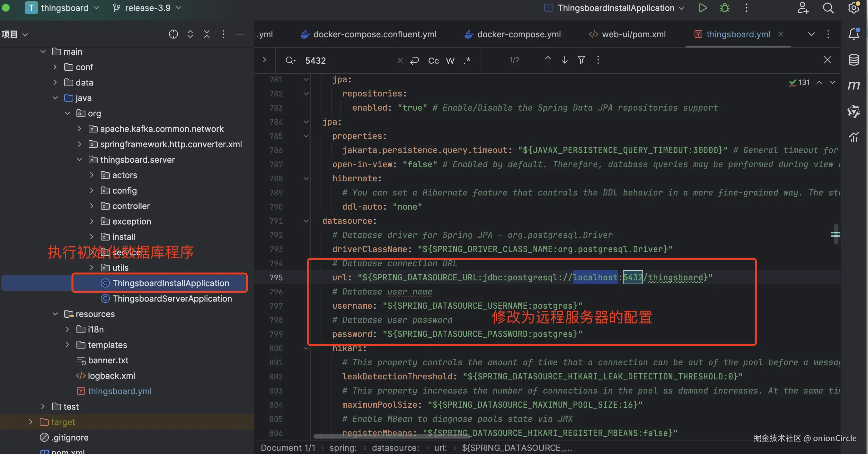Collapse the thingsboard.server package
Viewport: 868px width, 454px height.
80,159
